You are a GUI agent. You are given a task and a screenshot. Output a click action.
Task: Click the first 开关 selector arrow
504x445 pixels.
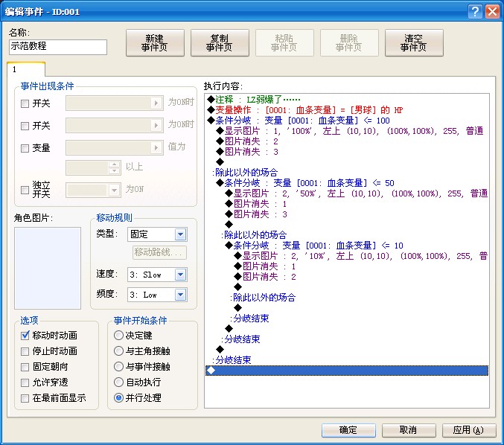tap(156, 103)
